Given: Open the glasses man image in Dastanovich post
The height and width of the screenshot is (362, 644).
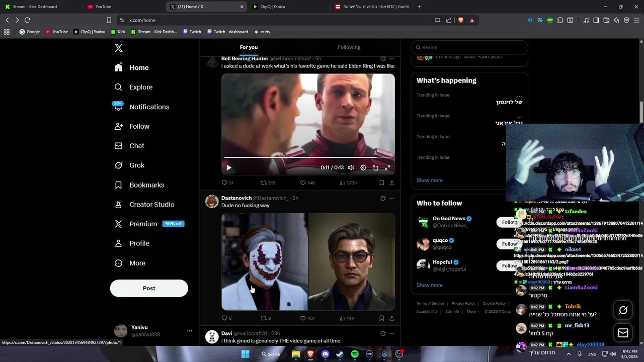Looking at the screenshot, I should coord(352,262).
